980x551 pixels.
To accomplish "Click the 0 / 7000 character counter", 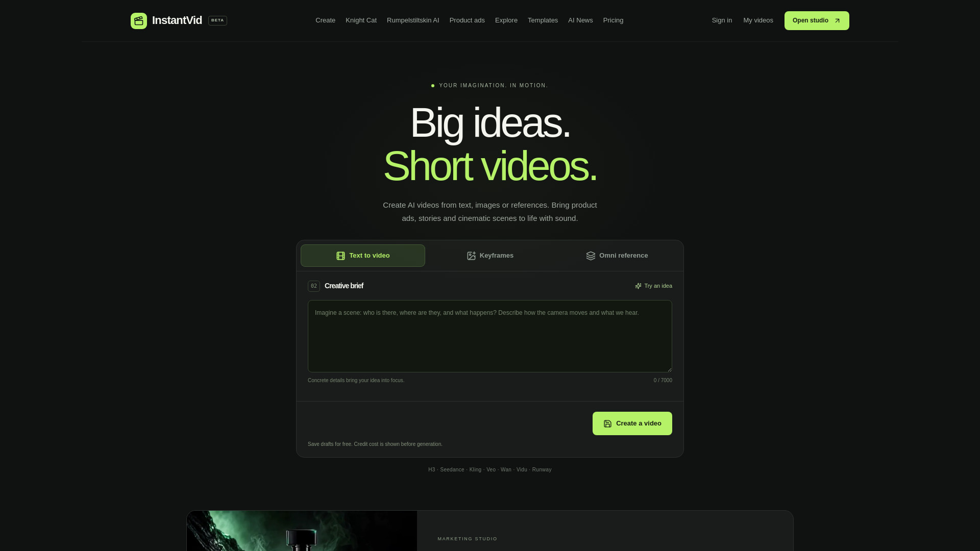I will (663, 381).
